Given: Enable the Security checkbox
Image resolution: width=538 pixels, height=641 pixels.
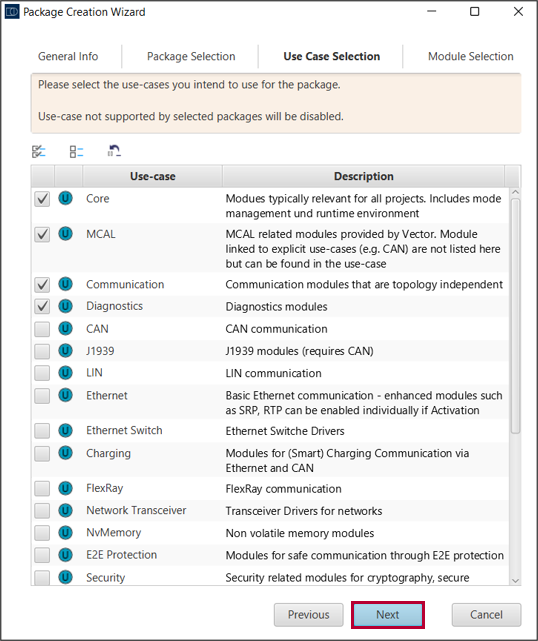Looking at the screenshot, I should click(x=42, y=578).
